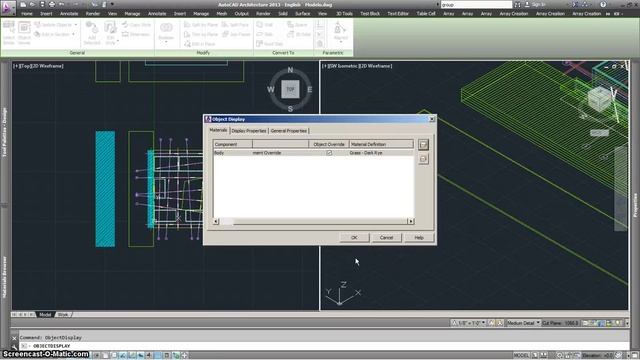The image size is (640, 360).
Task: Convert to 3D Solid tool
Action: pos(299,34)
